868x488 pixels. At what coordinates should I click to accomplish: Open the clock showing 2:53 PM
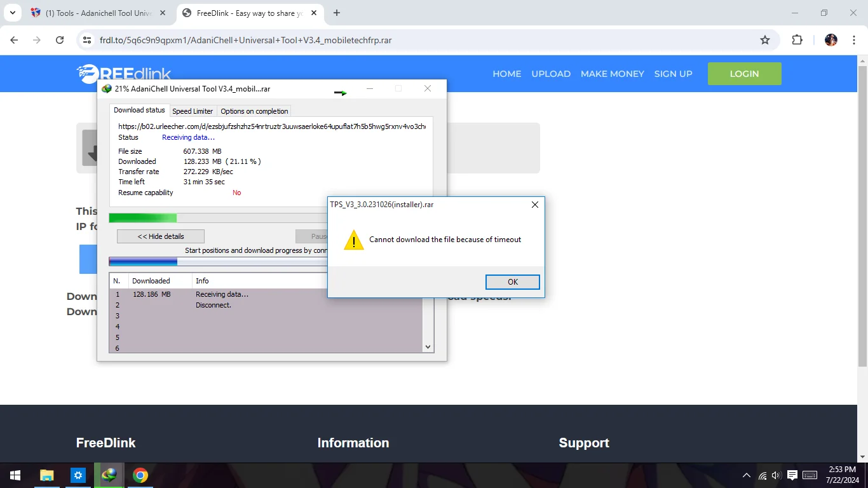[x=842, y=475]
